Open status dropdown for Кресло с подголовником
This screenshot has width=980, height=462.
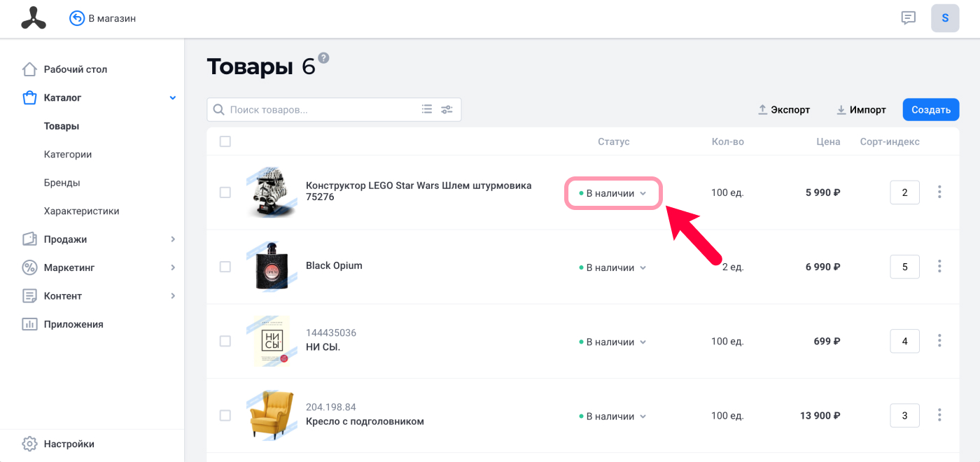tap(613, 416)
